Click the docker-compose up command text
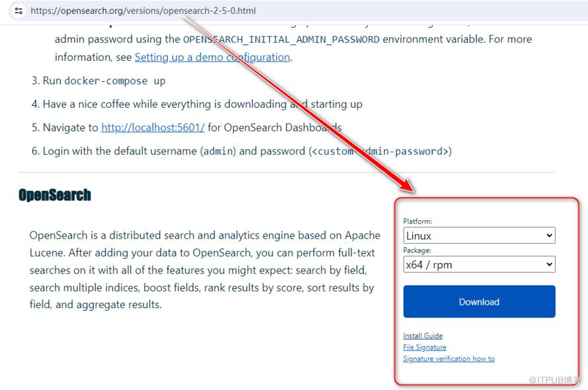This screenshot has height=390, width=588. click(114, 81)
